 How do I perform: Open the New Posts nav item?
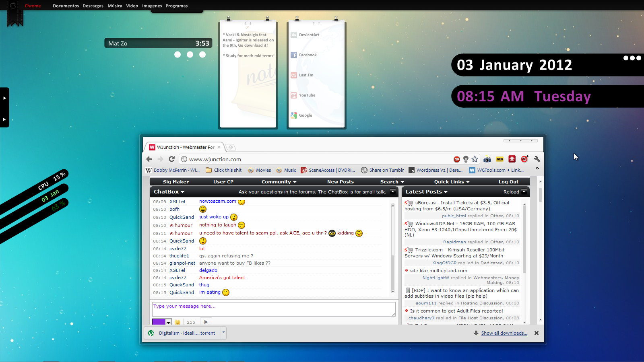(x=340, y=182)
